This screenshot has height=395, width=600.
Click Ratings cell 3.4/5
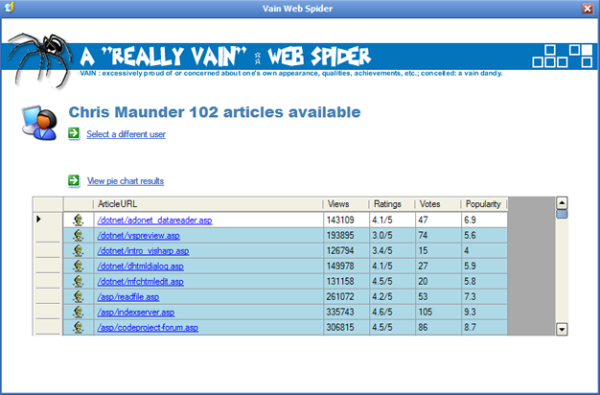pos(392,251)
